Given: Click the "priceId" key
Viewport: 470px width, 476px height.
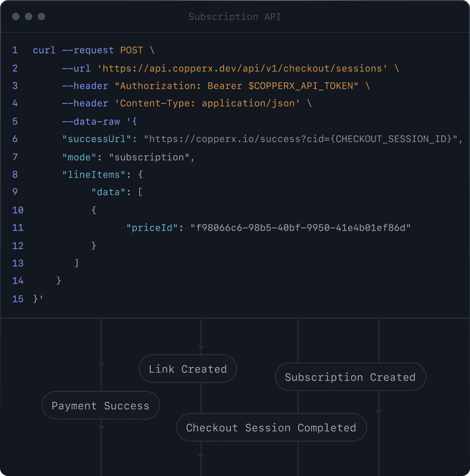Looking at the screenshot, I should point(152,227).
